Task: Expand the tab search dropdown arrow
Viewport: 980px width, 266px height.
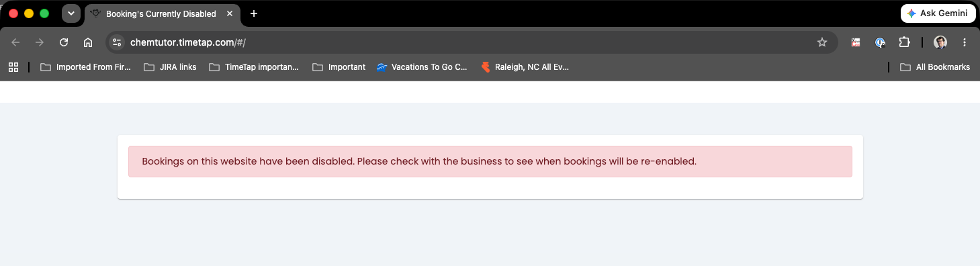Action: click(71, 13)
